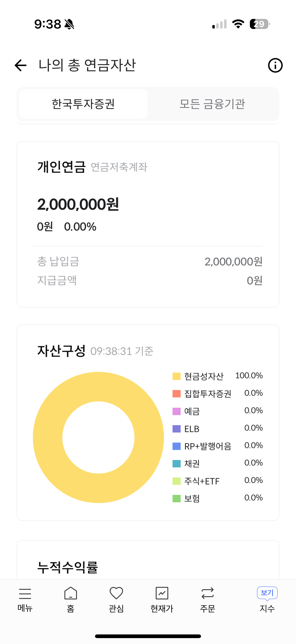Switch to 모든 금융기관 tab

coord(212,104)
